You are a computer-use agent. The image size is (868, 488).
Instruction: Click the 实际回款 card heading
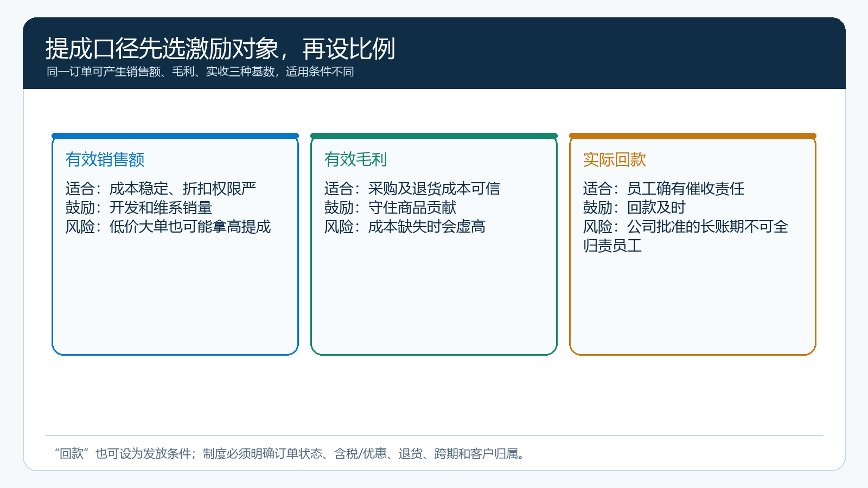615,159
